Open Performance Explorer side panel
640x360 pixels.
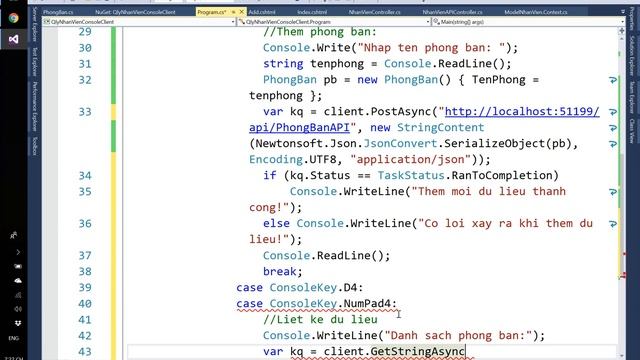point(35,106)
